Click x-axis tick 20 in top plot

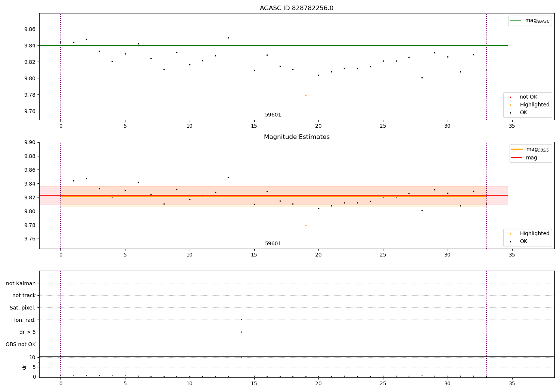click(318, 126)
